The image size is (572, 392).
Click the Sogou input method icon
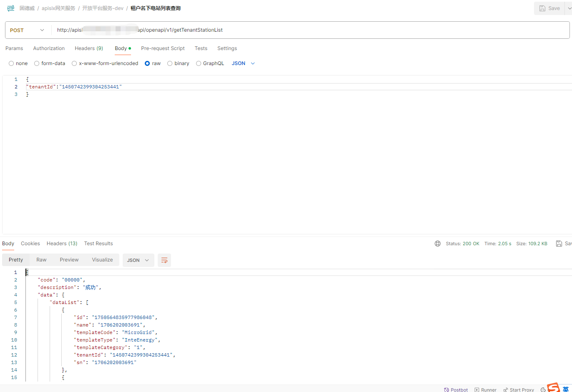coord(554,388)
